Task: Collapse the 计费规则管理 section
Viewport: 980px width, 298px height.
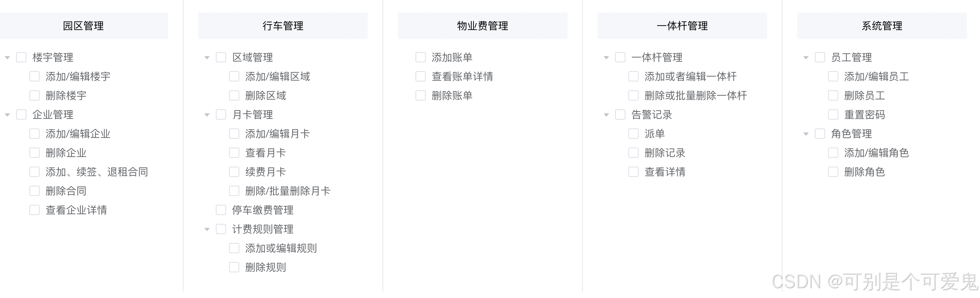Action: point(207,229)
